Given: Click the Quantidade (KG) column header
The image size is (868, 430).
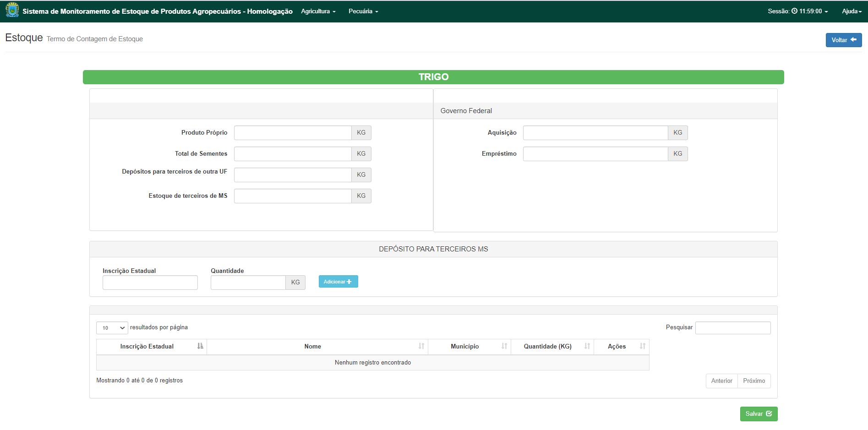Looking at the screenshot, I should 552,347.
